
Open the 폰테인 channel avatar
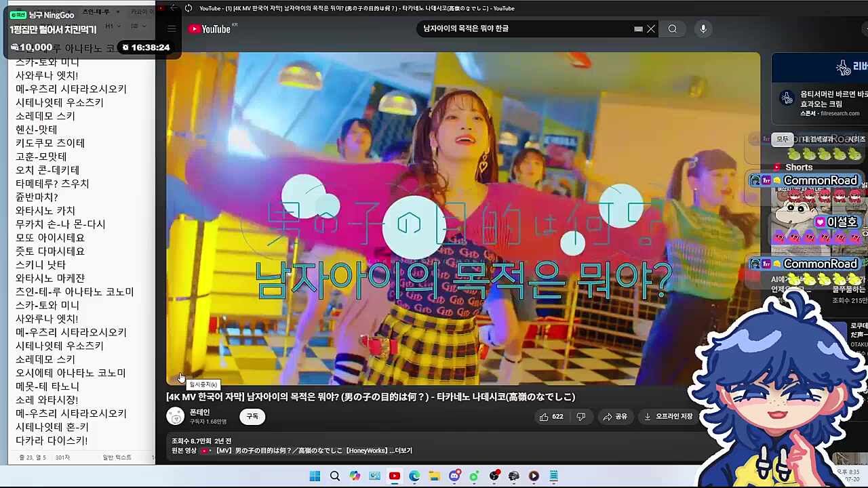point(176,416)
